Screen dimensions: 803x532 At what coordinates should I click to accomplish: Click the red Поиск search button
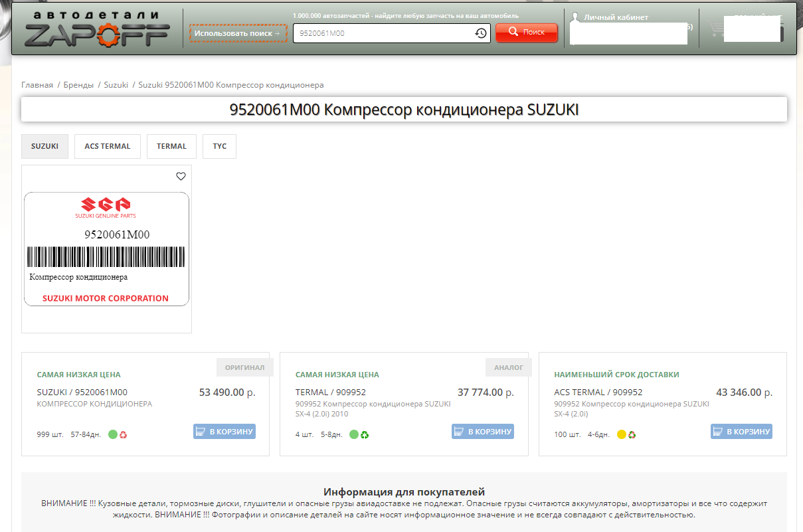tap(527, 33)
